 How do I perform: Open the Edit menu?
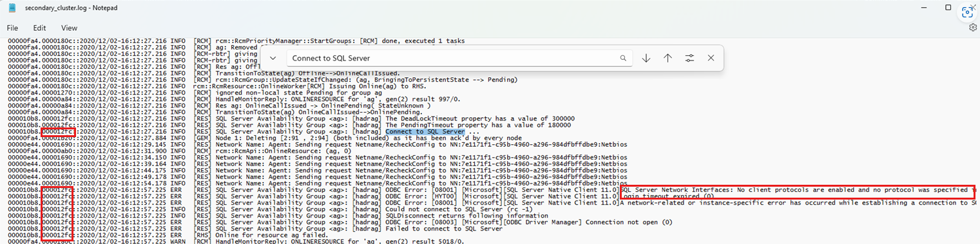40,28
